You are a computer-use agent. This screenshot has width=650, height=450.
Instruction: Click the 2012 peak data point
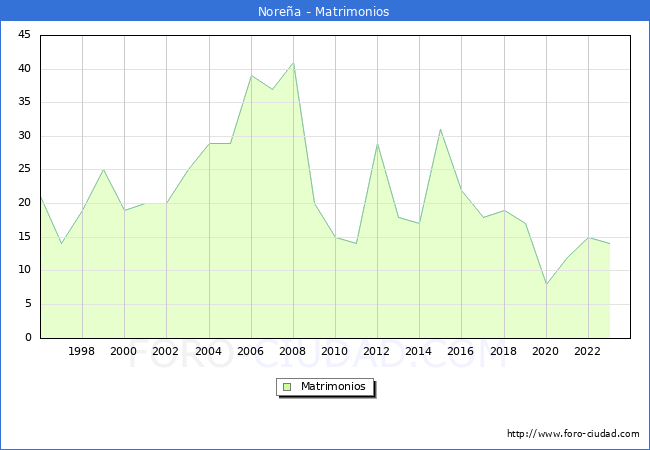pos(377,144)
